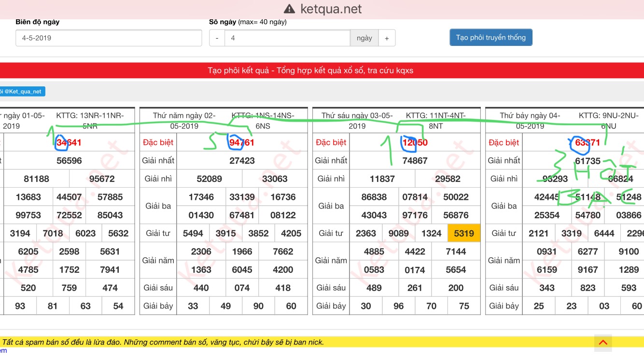Click the Biên độ ngày date field

point(109,38)
